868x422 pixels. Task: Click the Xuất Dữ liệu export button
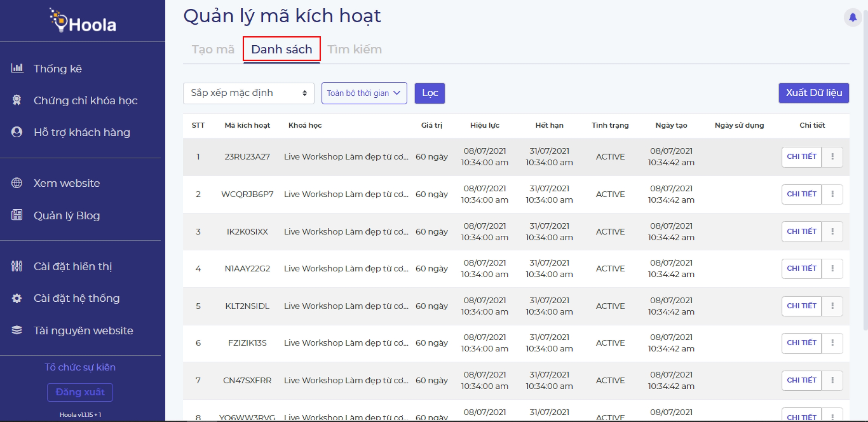[x=813, y=93]
